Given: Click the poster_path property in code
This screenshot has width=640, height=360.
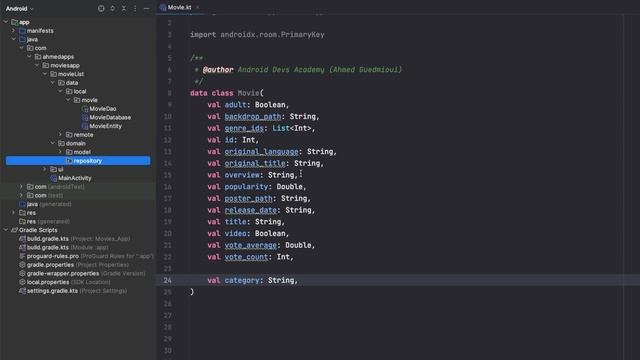Looking at the screenshot, I should (x=248, y=198).
